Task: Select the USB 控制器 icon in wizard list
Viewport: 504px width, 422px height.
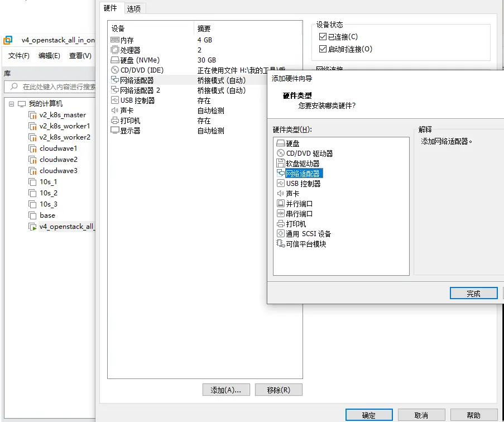Action: click(x=281, y=184)
